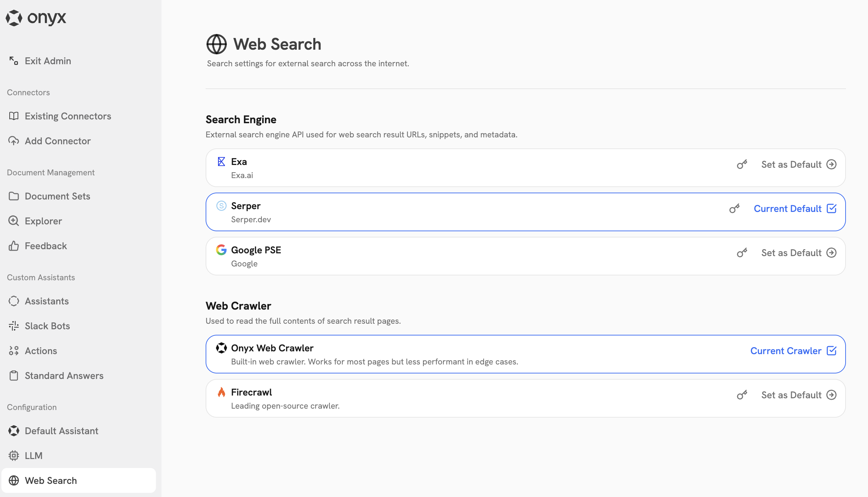Image resolution: width=868 pixels, height=497 pixels.
Task: Open the Default Assistant menu entry
Action: (61, 431)
